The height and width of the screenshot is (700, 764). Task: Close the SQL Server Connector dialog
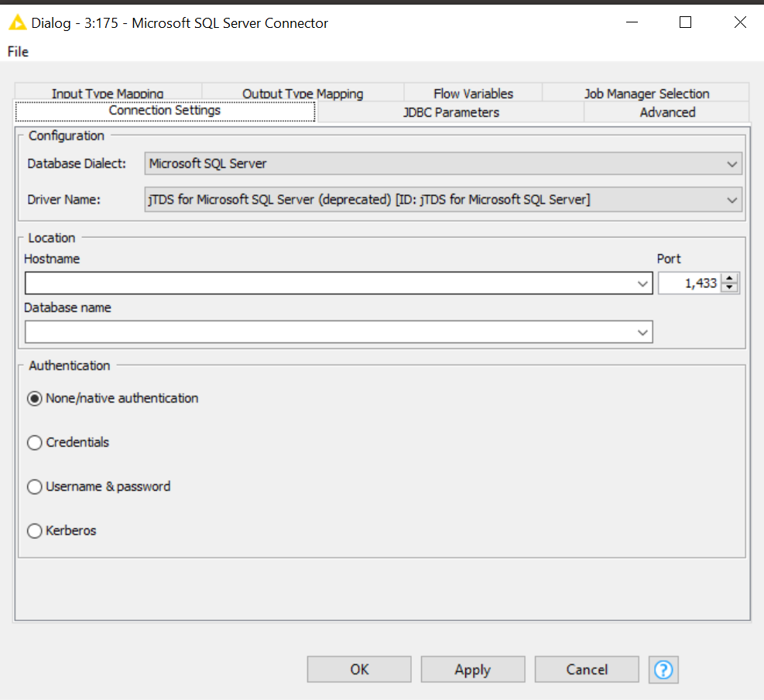[740, 22]
